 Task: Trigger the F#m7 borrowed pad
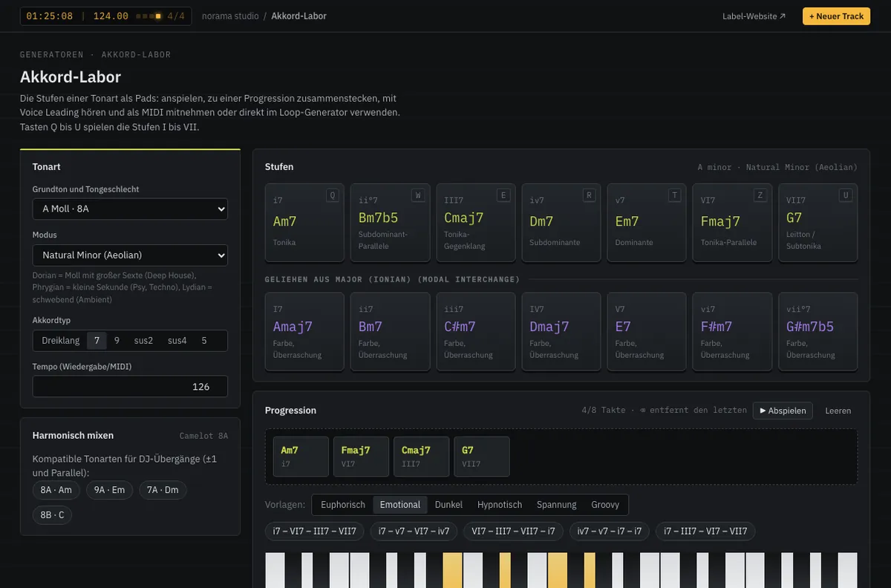pyautogui.click(x=732, y=331)
